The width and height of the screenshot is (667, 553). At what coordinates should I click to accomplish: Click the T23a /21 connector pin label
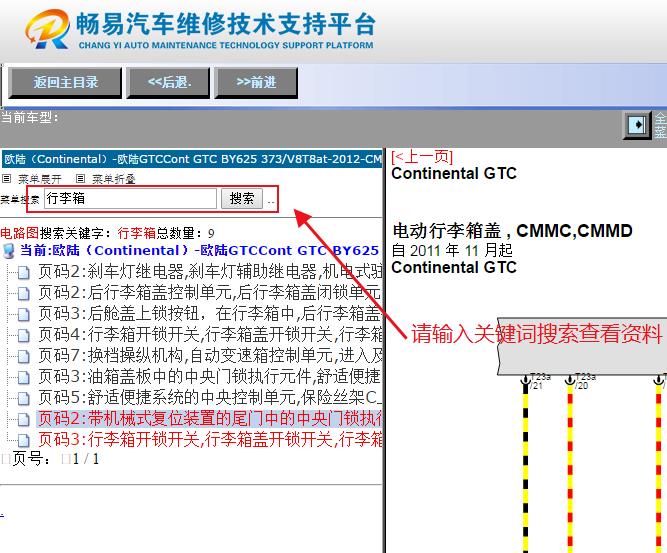540,381
